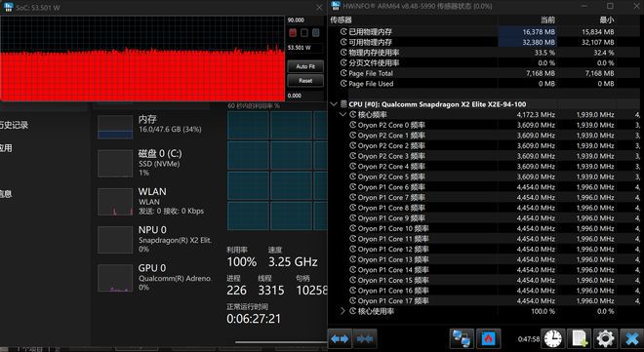Open HWiNFO network remote monitoring icon

tap(462, 339)
